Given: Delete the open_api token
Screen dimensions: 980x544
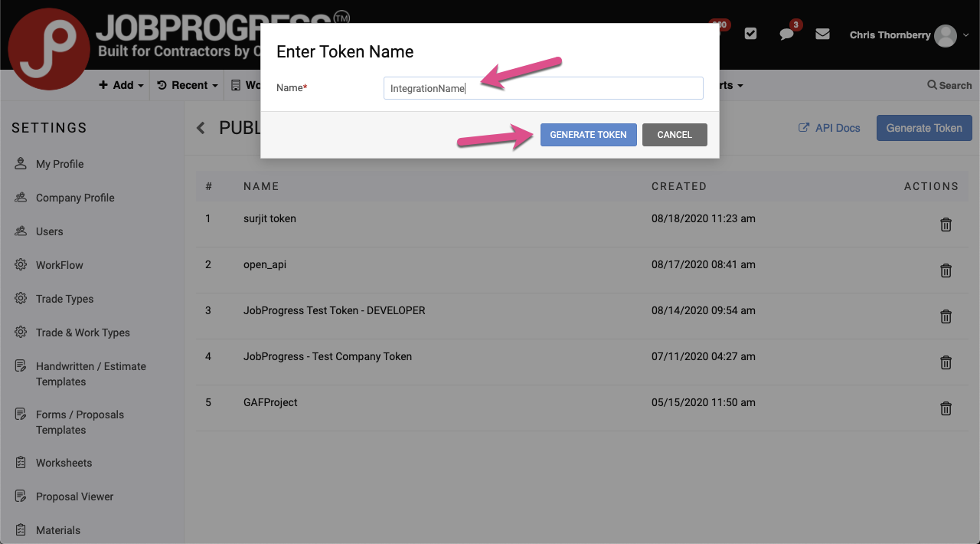Looking at the screenshot, I should point(946,270).
